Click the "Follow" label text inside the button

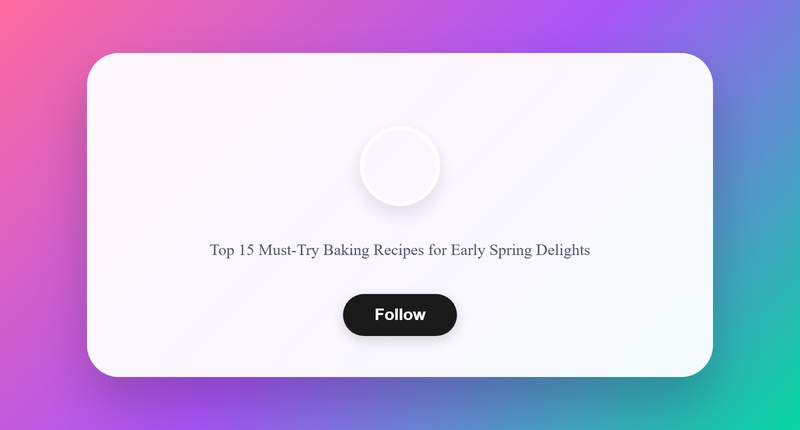400,315
